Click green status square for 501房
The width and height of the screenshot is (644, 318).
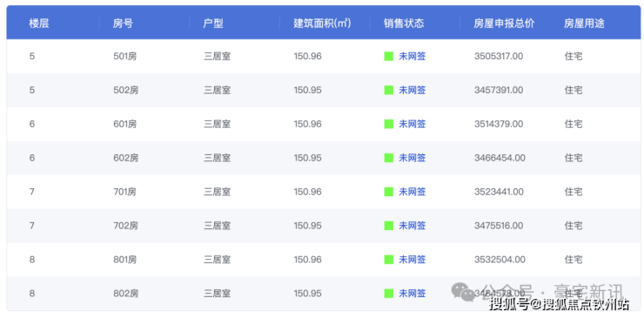(x=388, y=57)
